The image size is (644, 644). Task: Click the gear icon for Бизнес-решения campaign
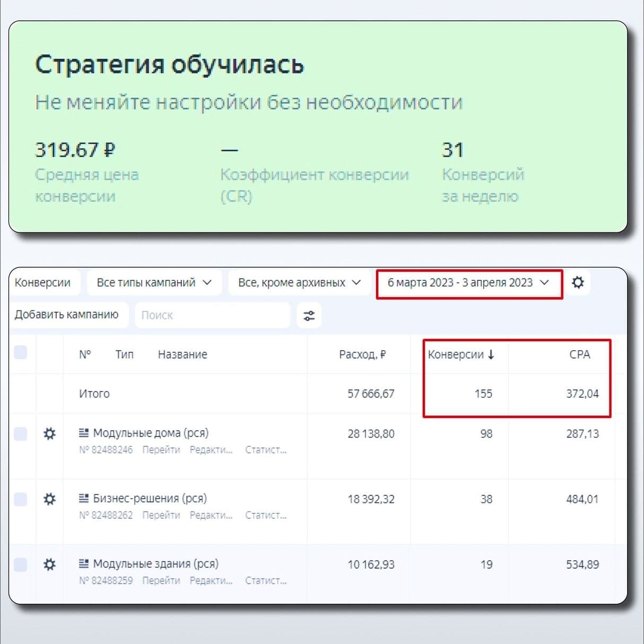[49, 499]
